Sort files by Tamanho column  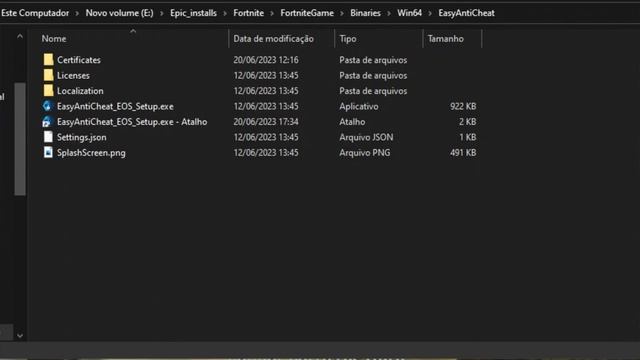pyautogui.click(x=446, y=39)
